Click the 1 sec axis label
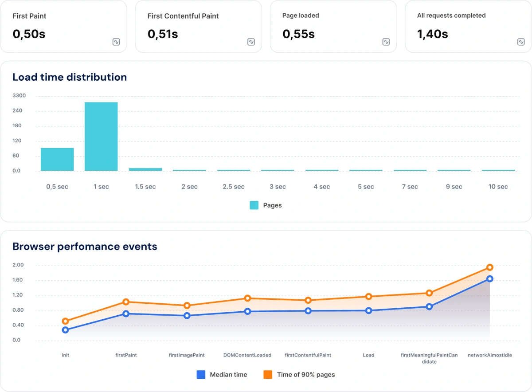 point(101,186)
